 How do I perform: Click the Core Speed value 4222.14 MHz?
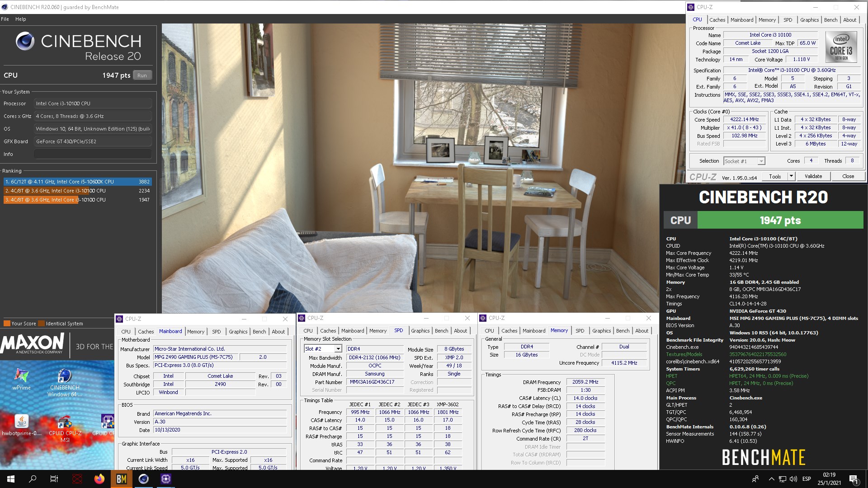point(744,120)
